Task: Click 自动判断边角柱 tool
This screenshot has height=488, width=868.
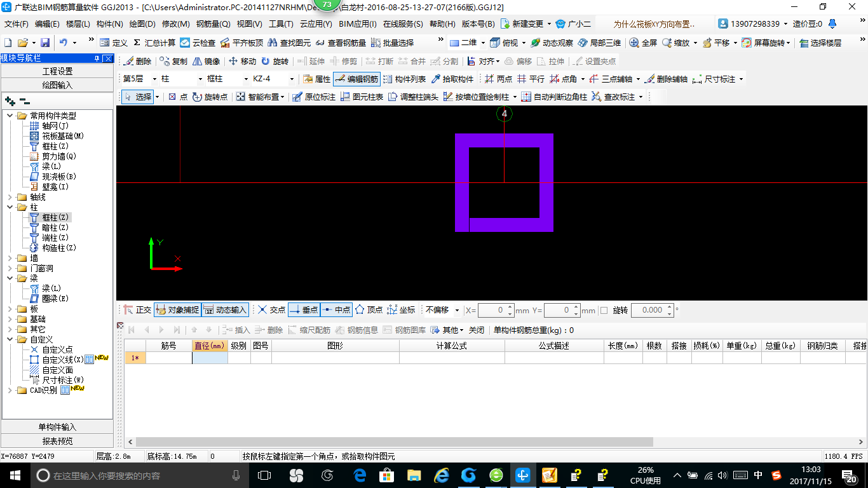Action: click(553, 97)
